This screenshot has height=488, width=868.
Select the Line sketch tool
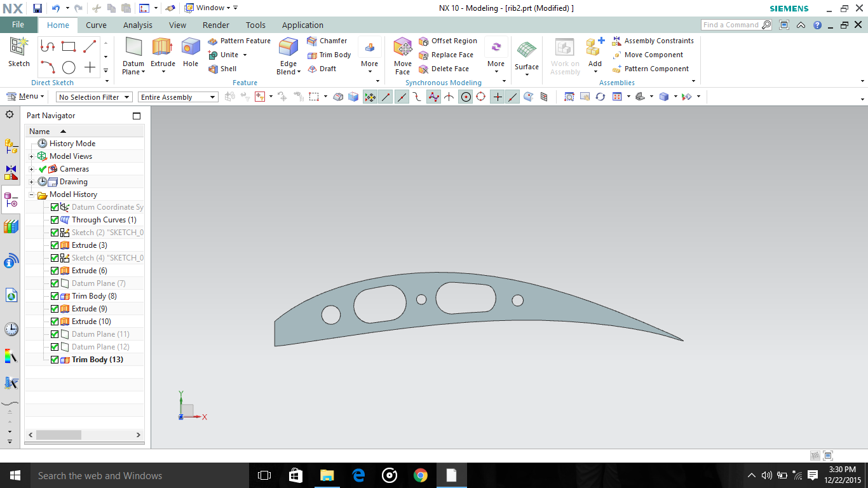tap(90, 46)
